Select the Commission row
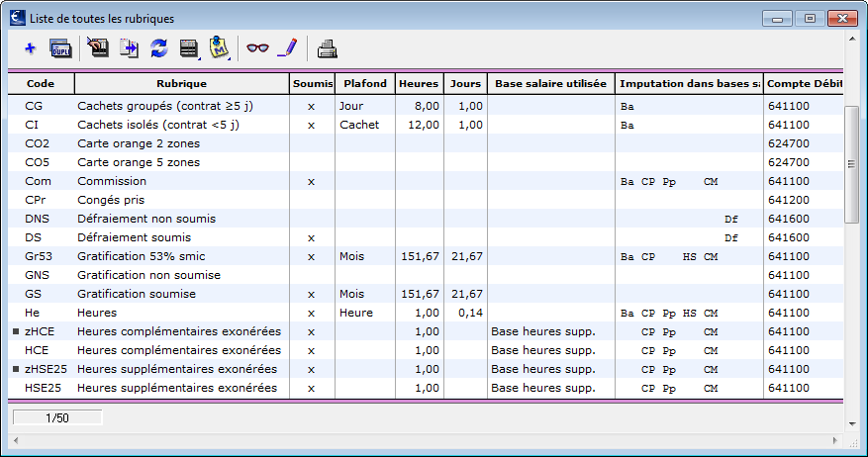The width and height of the screenshot is (868, 457). click(x=426, y=181)
